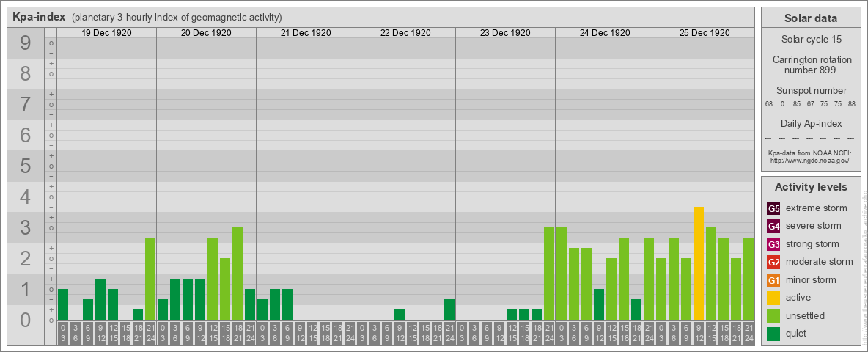Click the '22 Dec 1920' date header
Screen dimensions: 868x352
(x=405, y=33)
